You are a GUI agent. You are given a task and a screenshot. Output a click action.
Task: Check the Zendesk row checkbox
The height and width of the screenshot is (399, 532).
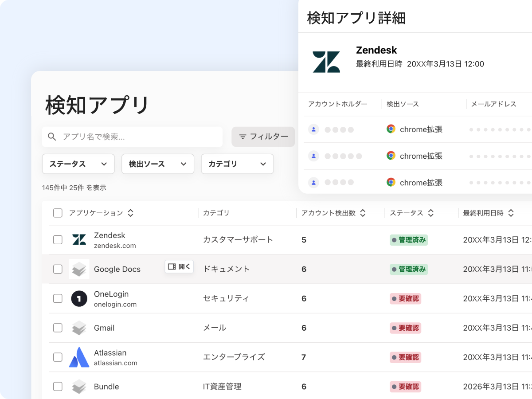pyautogui.click(x=58, y=240)
